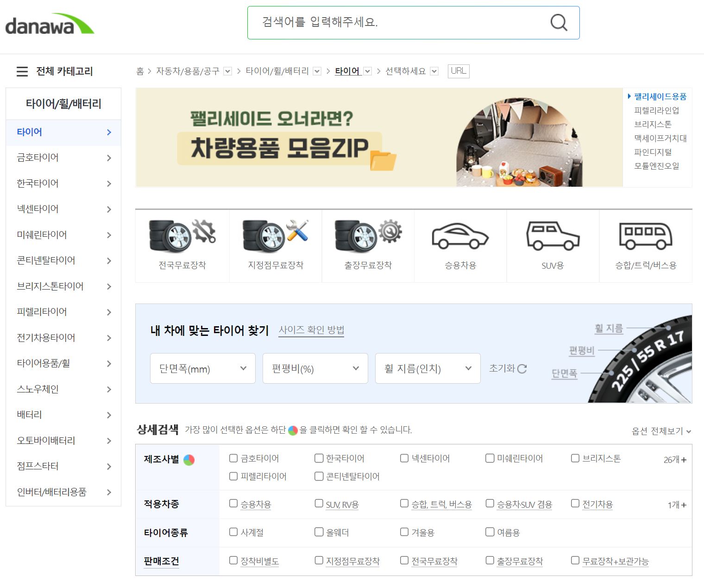Screen dimensions: 704x588
Task: Choose the 승합/트럭/버스용 bus icon
Action: point(646,236)
